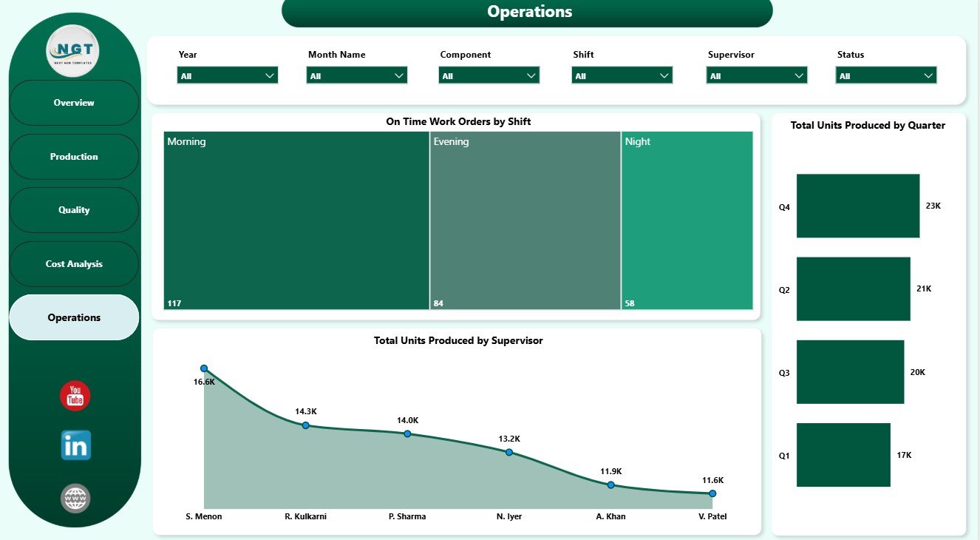Click the Q1 axis label

pos(784,456)
